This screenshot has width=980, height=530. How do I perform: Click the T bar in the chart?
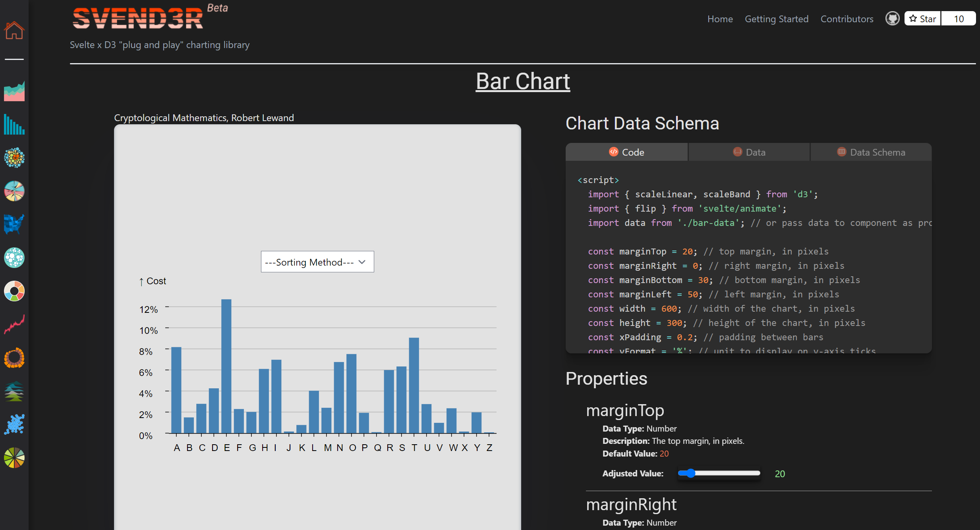[414, 385]
